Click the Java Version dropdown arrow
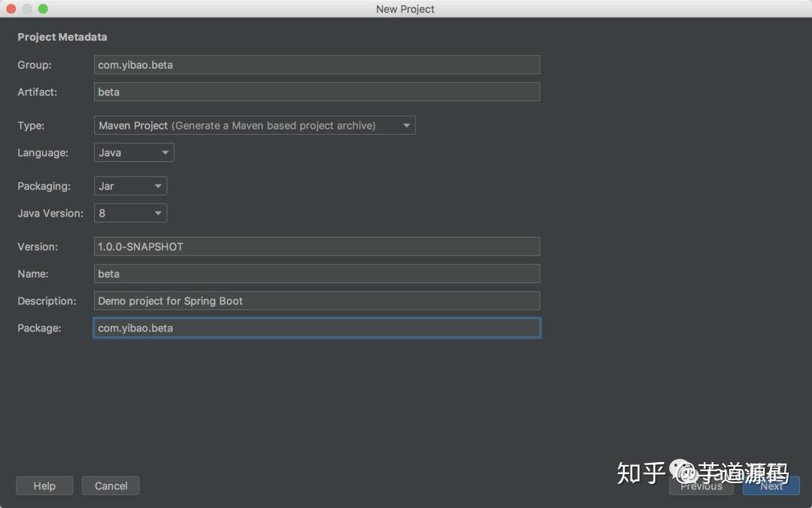812x508 pixels. click(x=158, y=213)
